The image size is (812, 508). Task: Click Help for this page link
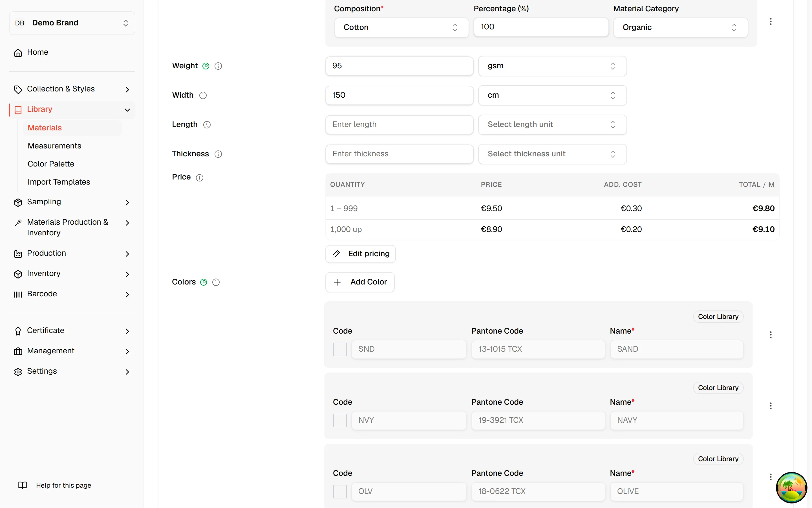[x=63, y=485]
